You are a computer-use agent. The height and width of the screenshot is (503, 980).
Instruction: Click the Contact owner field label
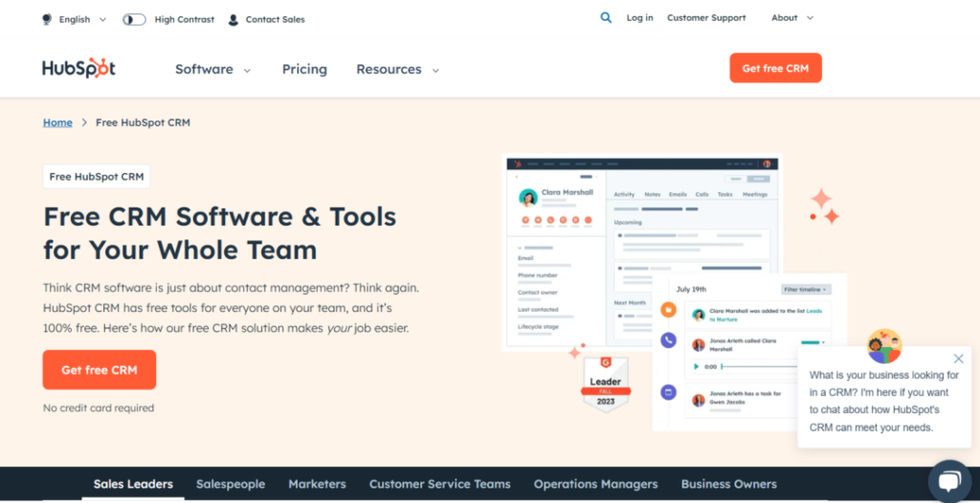coord(538,293)
